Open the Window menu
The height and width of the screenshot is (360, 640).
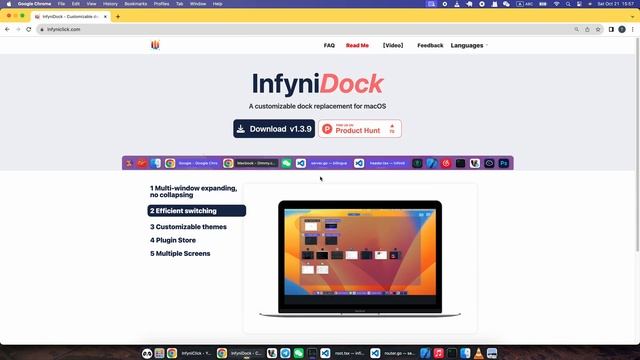click(x=198, y=4)
